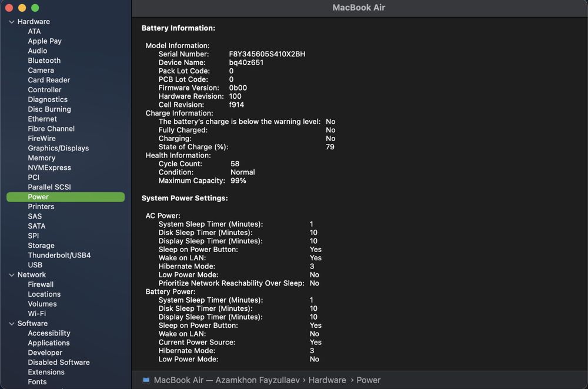Click the Hardware Revision value 100
This screenshot has width=588, height=389.
235,96
